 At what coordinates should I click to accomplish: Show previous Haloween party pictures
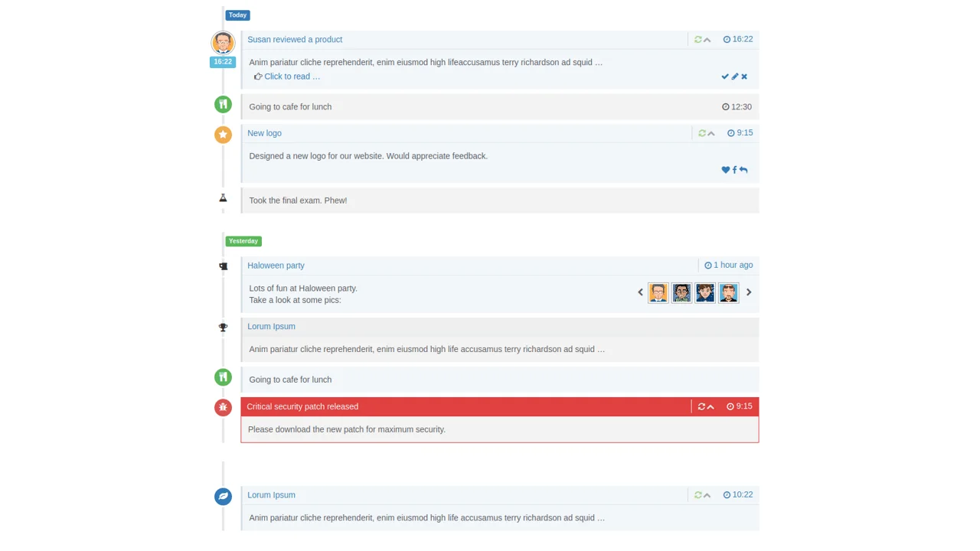pyautogui.click(x=641, y=292)
